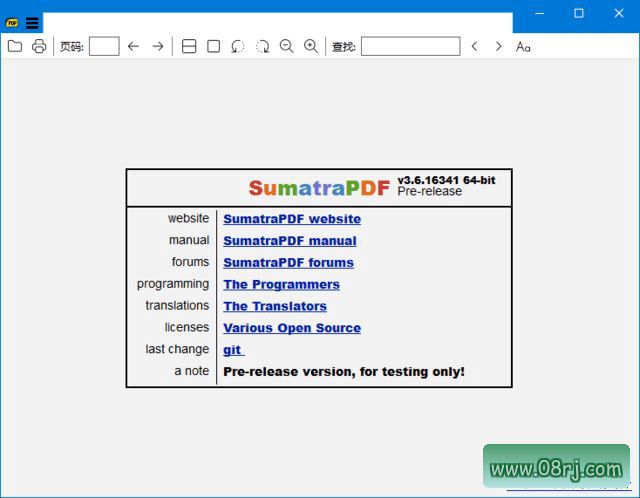Viewport: 640px width, 498px height.
Task: Open the SumatraPDF forums link
Action: pyautogui.click(x=288, y=263)
